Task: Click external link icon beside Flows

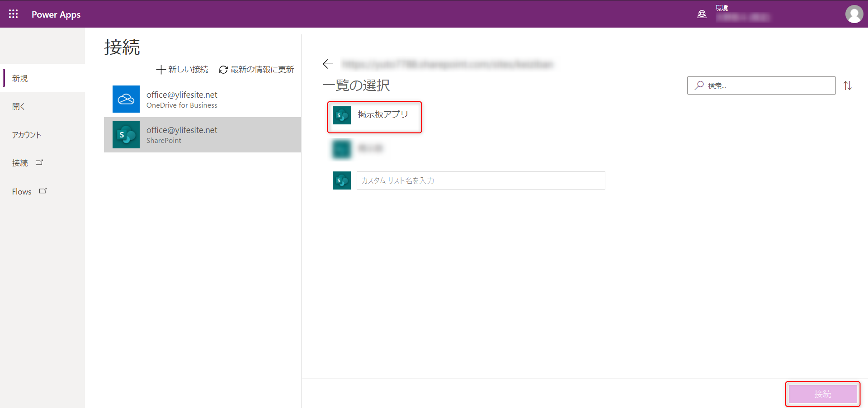Action: click(x=43, y=190)
